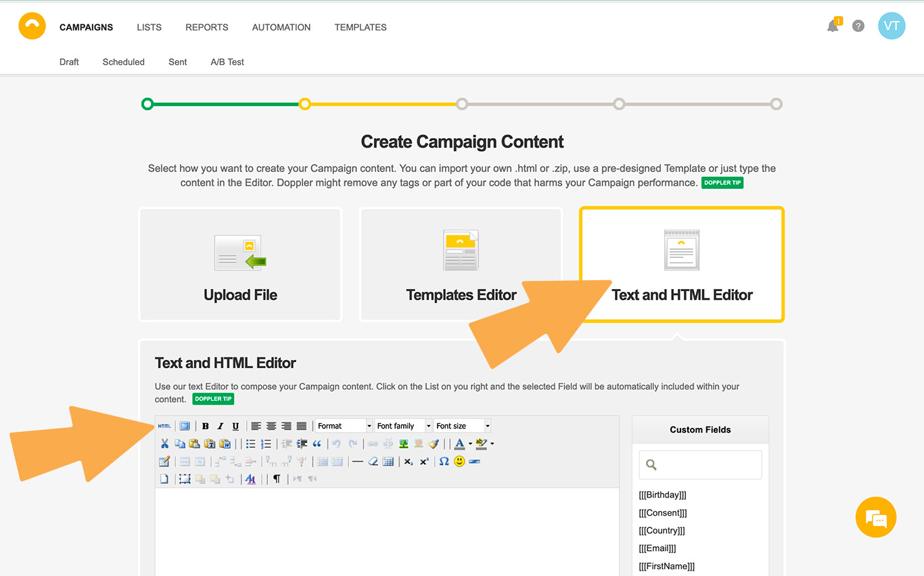Insert a numbered list
This screenshot has width=924, height=576.
tap(266, 444)
